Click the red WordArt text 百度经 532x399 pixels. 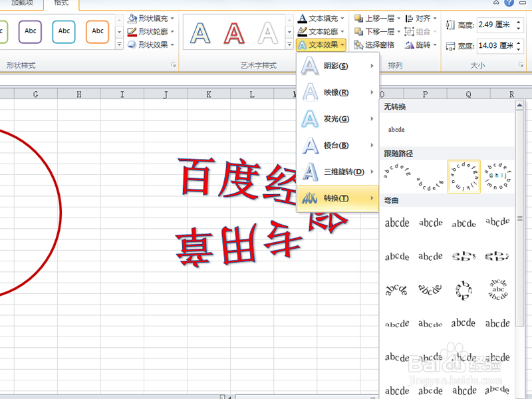click(237, 180)
